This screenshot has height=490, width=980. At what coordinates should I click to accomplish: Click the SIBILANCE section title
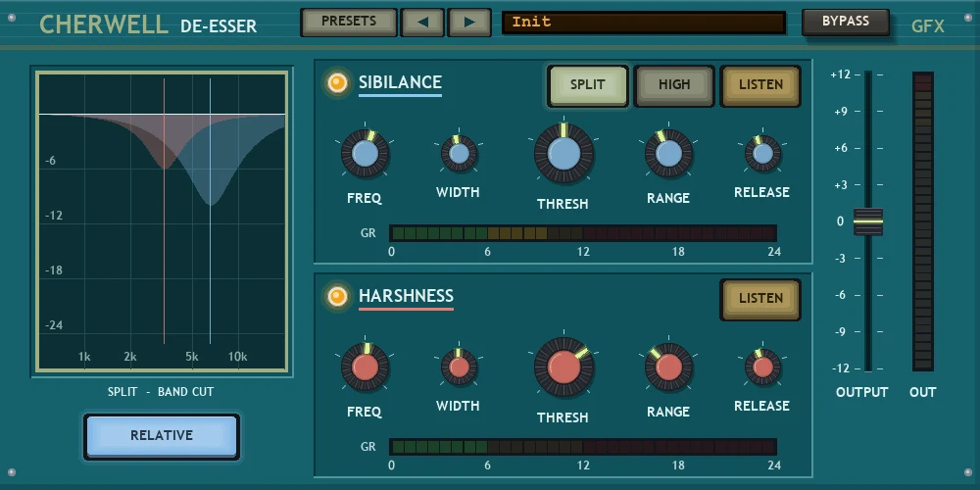pos(400,82)
